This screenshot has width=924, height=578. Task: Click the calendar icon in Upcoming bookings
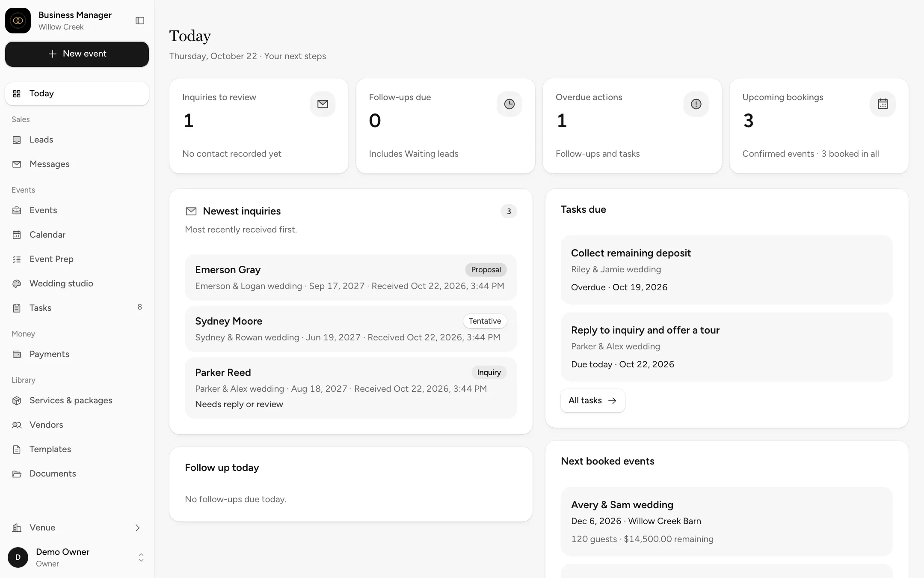pyautogui.click(x=883, y=104)
